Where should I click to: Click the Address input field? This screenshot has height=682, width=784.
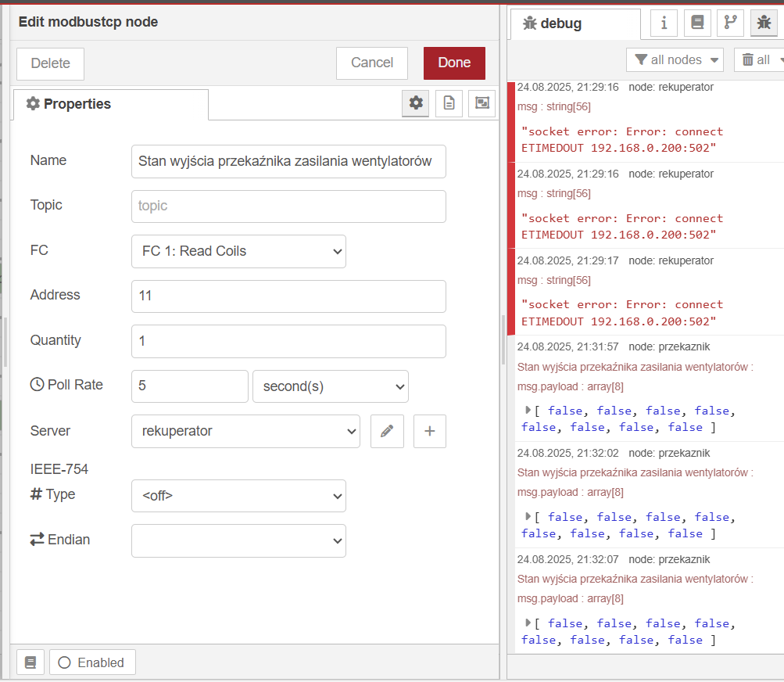click(288, 296)
